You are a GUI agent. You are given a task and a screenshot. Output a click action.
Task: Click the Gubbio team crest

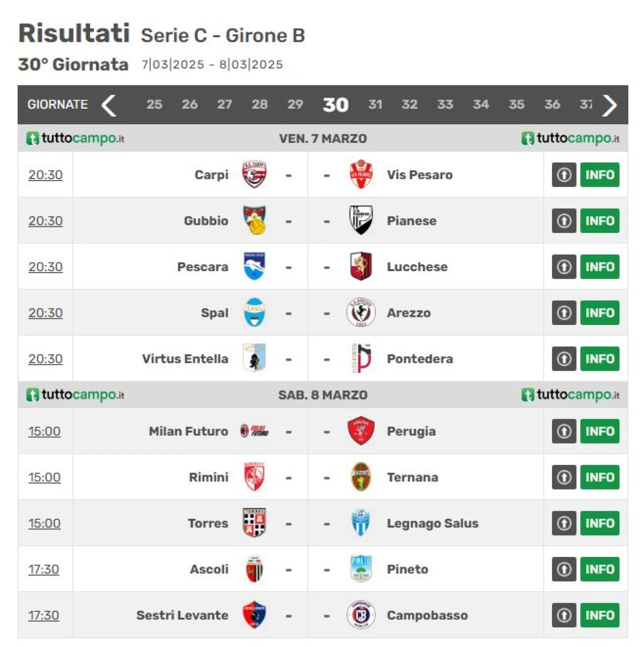[x=255, y=220]
